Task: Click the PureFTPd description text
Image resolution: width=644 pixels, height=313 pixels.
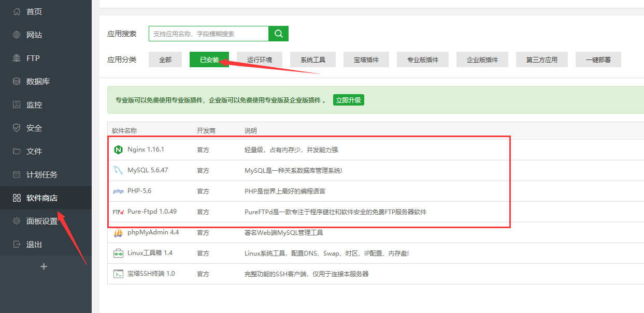Action: tap(336, 212)
